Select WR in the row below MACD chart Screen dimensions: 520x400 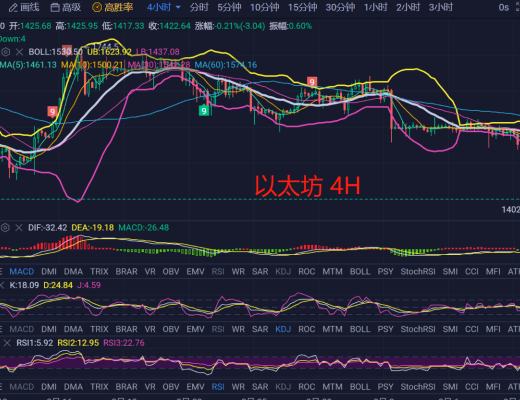(x=238, y=272)
